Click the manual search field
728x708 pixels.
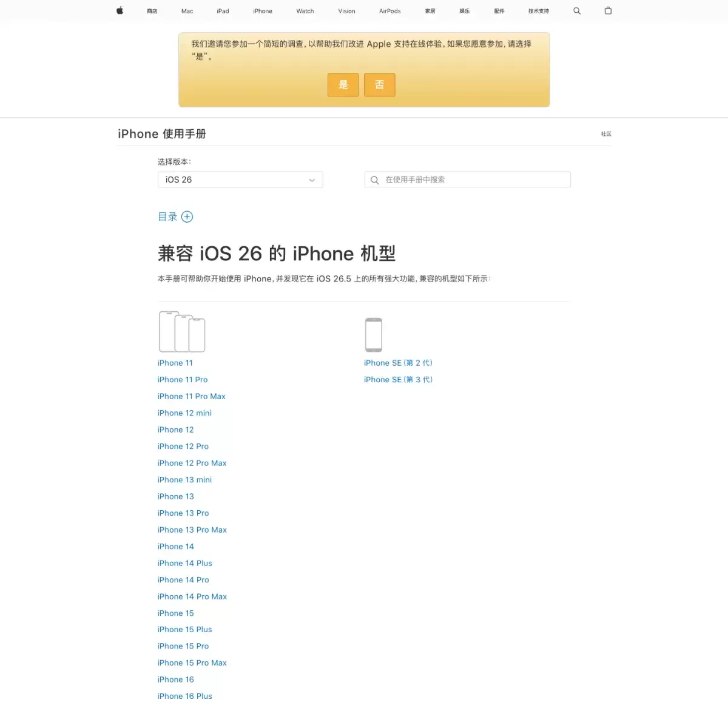pos(468,180)
